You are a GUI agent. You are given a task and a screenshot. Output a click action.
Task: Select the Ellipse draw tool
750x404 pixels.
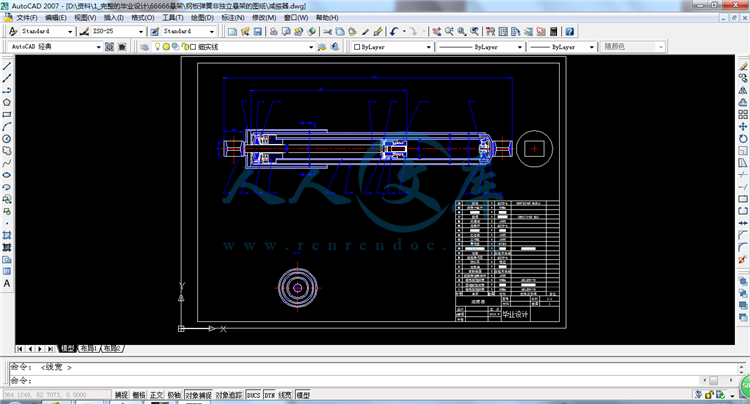[x=7, y=175]
